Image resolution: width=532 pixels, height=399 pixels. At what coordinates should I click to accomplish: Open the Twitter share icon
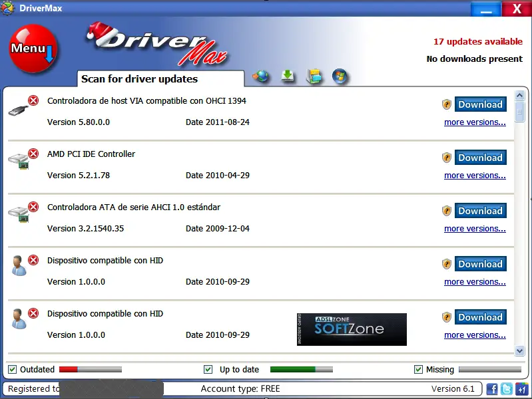(507, 389)
